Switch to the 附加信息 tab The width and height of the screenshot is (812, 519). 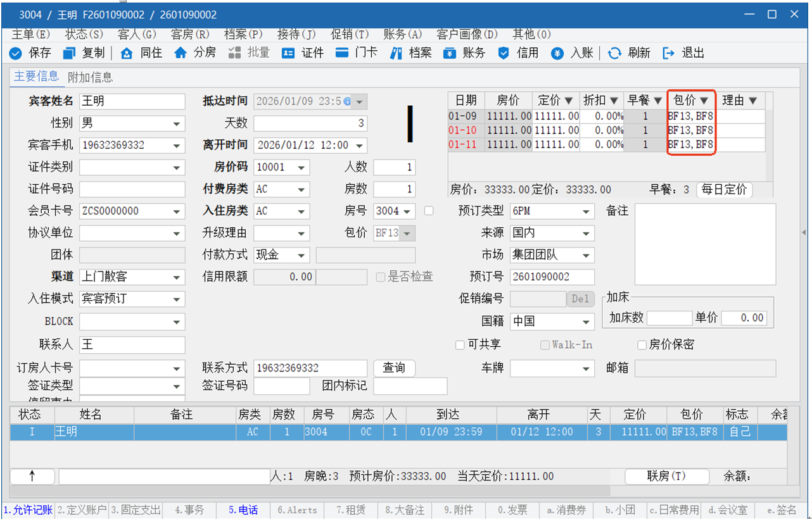91,77
